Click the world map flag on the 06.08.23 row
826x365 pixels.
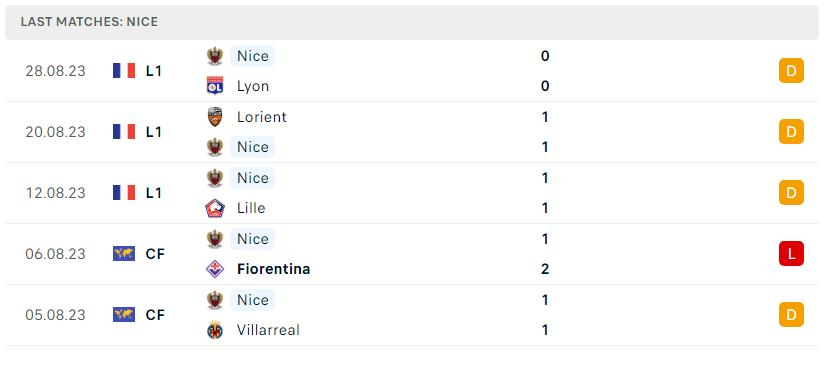click(x=124, y=254)
